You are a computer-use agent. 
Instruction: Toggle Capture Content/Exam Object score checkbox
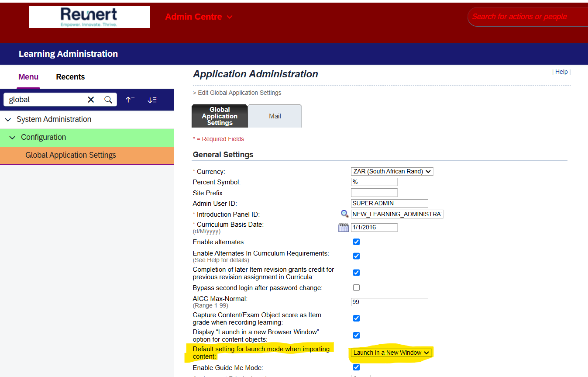356,318
